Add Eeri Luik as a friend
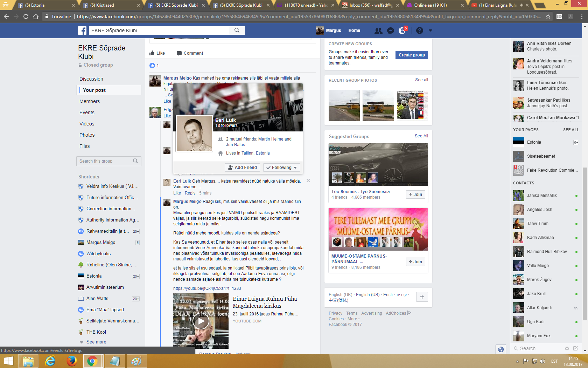 pyautogui.click(x=243, y=168)
